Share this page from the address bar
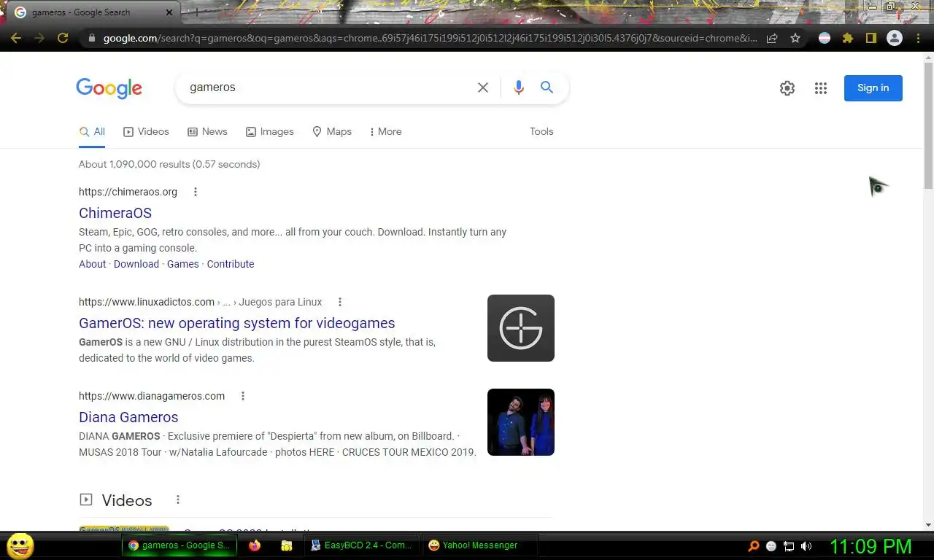The image size is (934, 560). [x=772, y=38]
